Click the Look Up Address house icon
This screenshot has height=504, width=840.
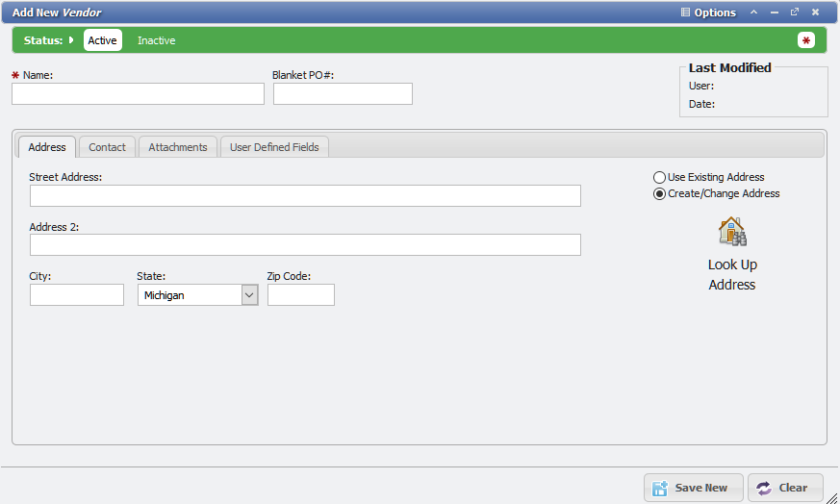tap(732, 231)
